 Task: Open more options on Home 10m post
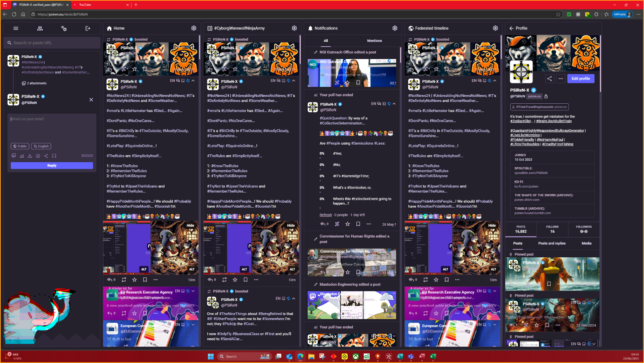point(156,279)
